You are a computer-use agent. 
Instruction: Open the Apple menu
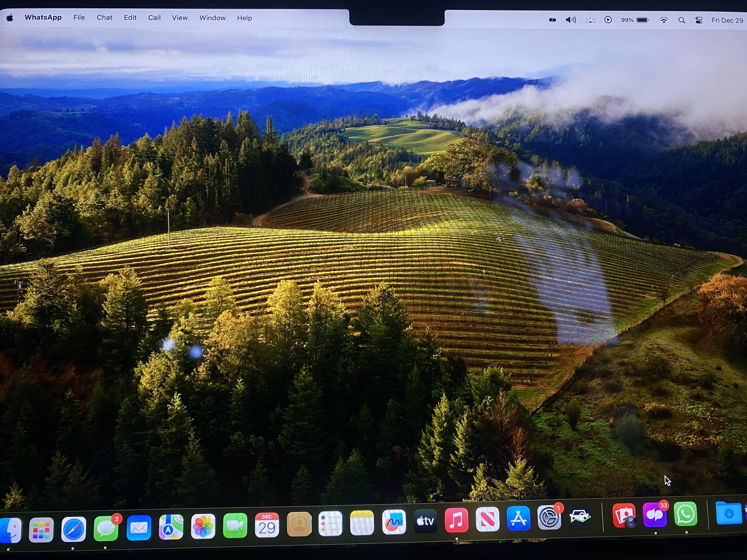10,18
